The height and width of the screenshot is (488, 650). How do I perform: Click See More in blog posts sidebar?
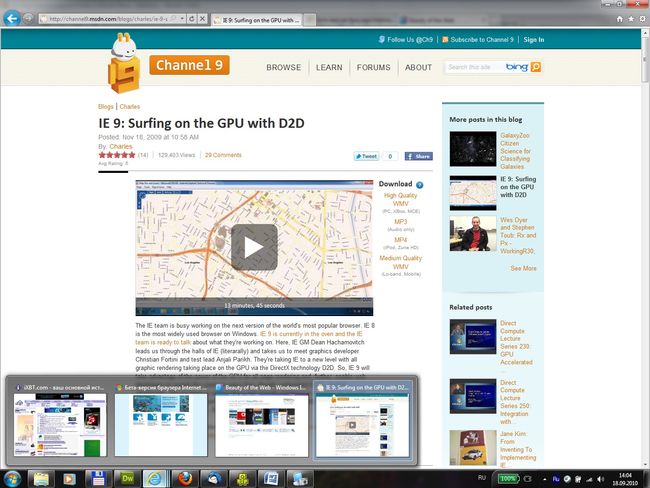click(x=523, y=268)
